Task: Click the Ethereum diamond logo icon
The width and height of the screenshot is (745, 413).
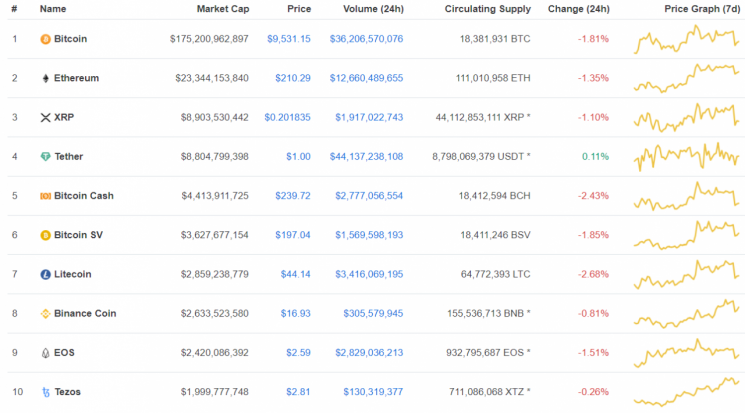Action: [46, 78]
